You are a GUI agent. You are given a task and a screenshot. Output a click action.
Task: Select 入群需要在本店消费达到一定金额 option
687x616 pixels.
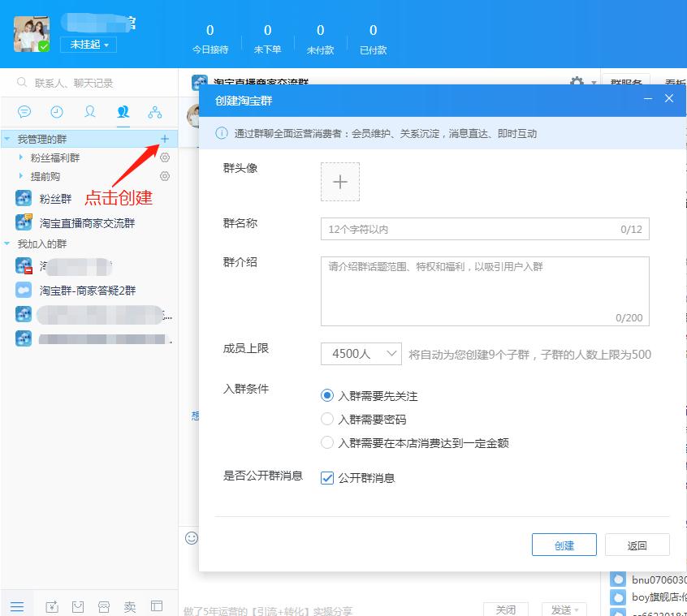(x=326, y=443)
